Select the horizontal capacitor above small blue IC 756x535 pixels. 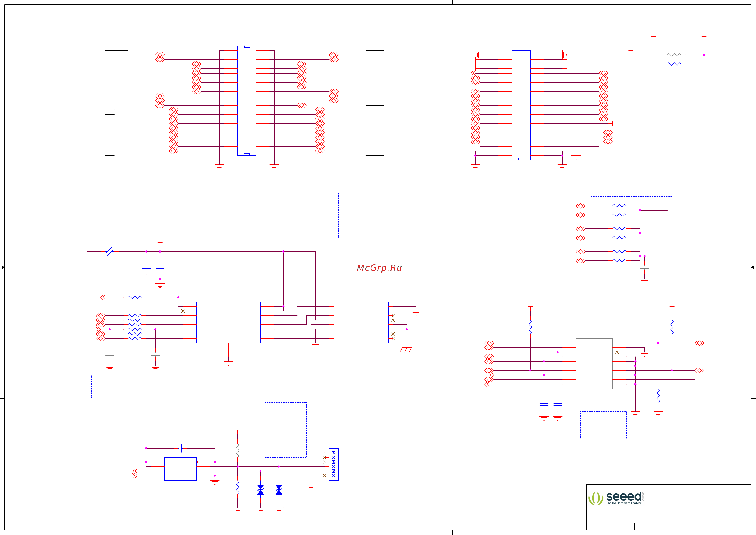click(x=180, y=448)
